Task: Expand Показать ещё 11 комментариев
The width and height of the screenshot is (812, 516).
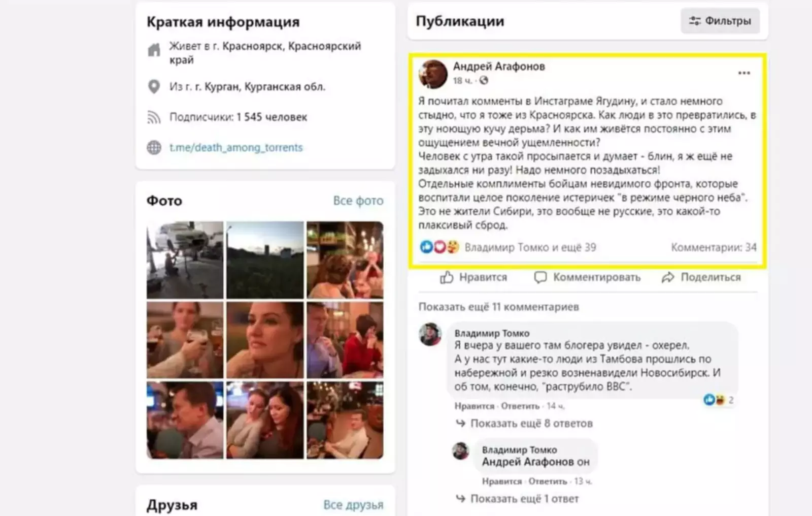Action: point(498,307)
